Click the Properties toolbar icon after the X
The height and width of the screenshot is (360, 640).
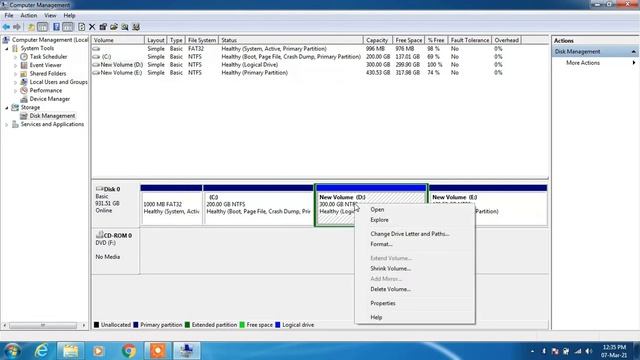pyautogui.click(x=103, y=27)
